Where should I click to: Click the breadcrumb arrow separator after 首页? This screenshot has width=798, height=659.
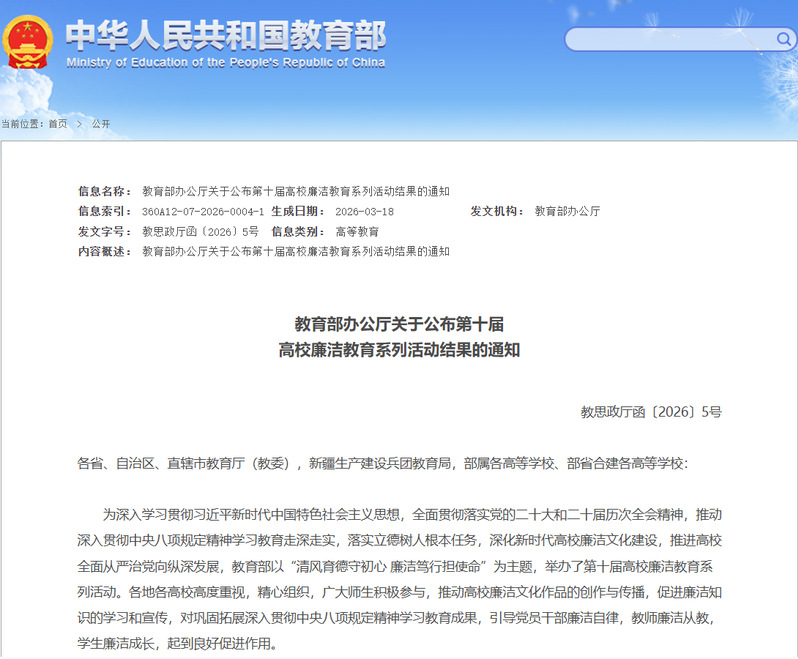tap(79, 124)
